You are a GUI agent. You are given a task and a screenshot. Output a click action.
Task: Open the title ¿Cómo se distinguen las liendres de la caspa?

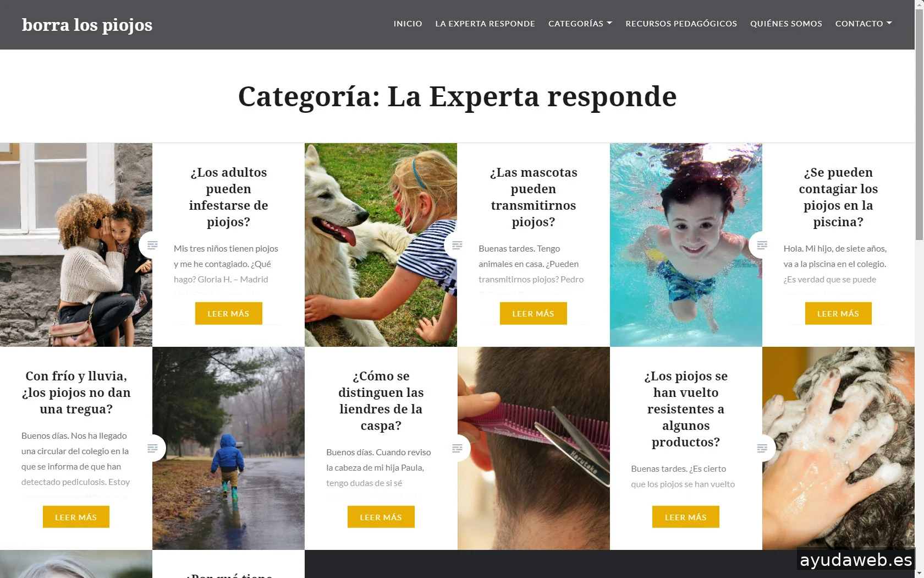pos(381,401)
